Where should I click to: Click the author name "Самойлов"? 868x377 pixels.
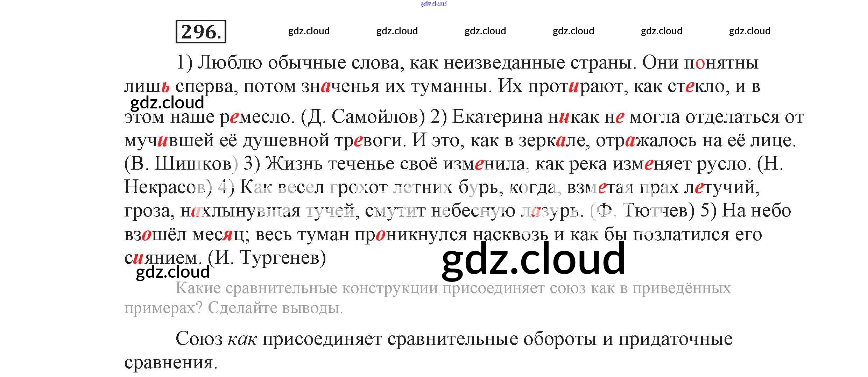point(378,117)
